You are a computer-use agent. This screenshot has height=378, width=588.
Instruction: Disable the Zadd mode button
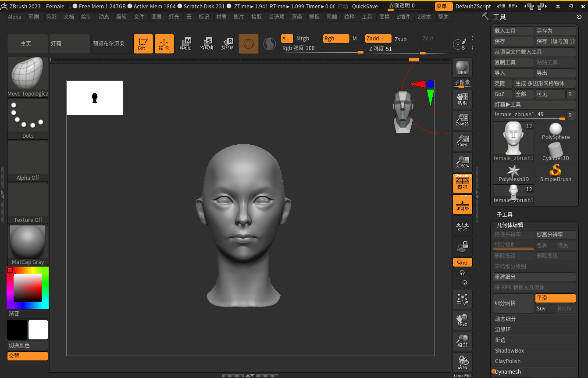coord(378,39)
